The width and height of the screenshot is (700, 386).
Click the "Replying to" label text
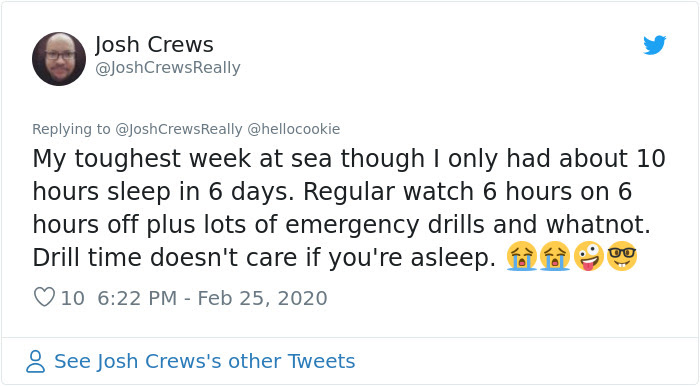coord(71,129)
